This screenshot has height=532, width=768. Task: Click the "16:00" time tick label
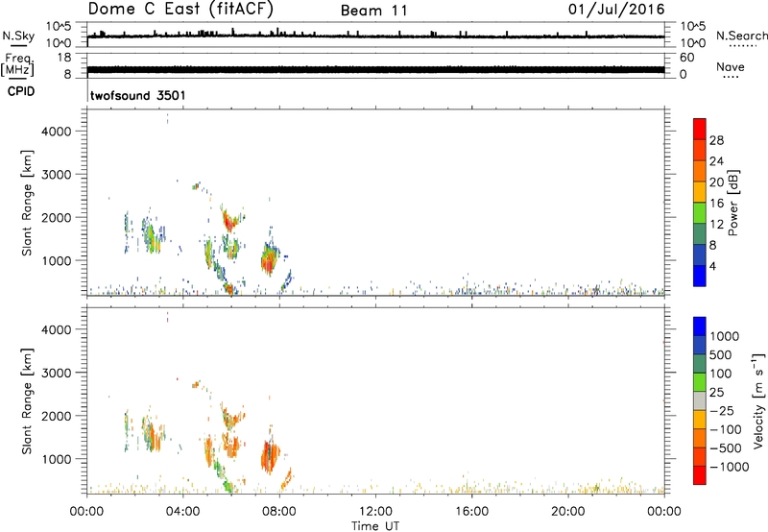coord(471,512)
